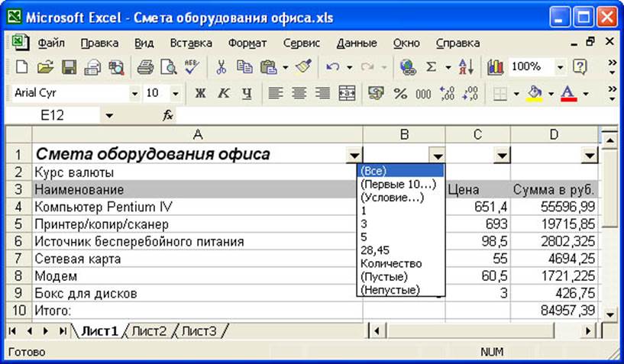Apply thousands separator (000) format
This screenshot has height=364, width=624.
pyautogui.click(x=423, y=94)
